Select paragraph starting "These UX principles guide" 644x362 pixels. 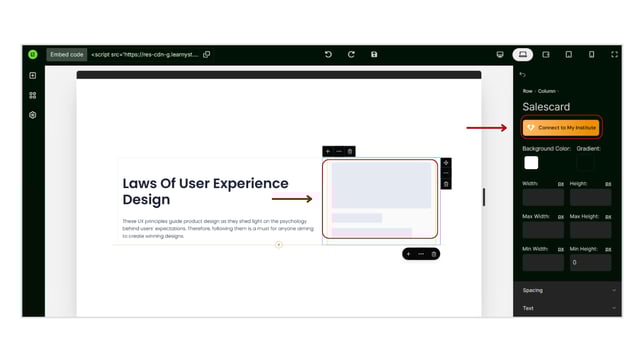(218, 228)
